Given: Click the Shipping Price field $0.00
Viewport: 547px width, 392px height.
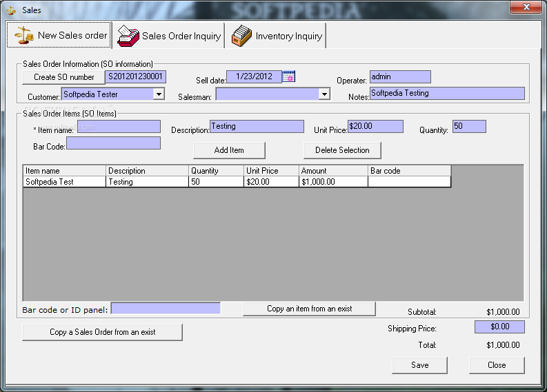Looking at the screenshot, I should (499, 327).
